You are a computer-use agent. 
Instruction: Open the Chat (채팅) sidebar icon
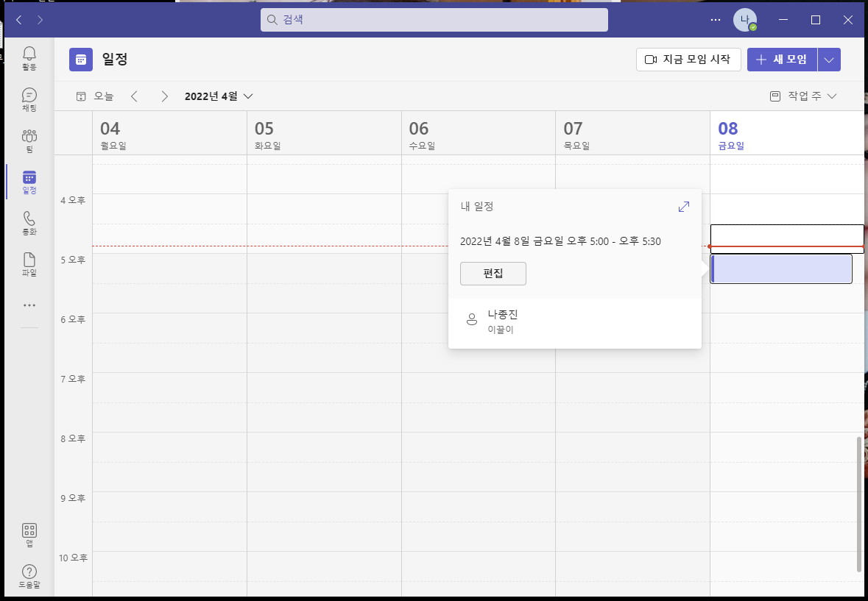click(29, 99)
